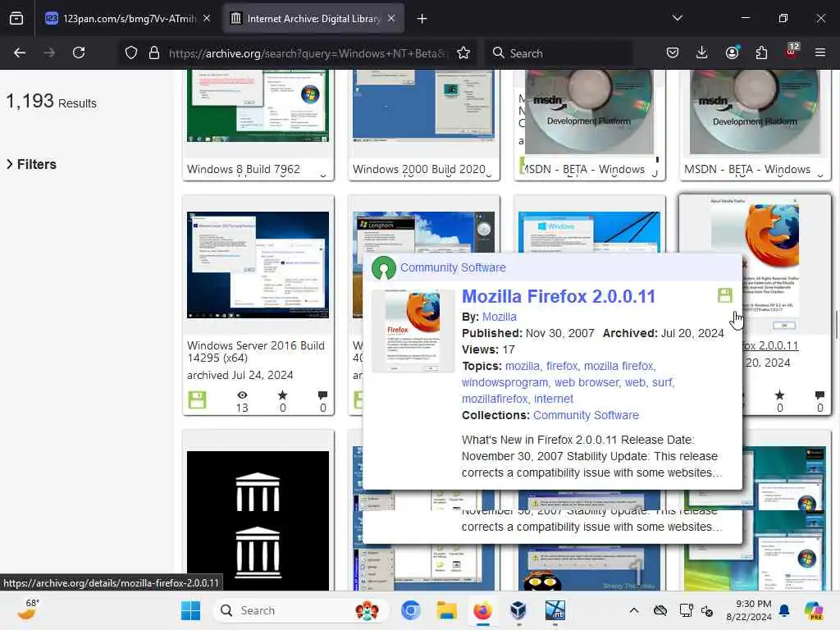This screenshot has width=840, height=630.
Task: Open the Internet Archive logo black thumbnail
Action: (258, 520)
